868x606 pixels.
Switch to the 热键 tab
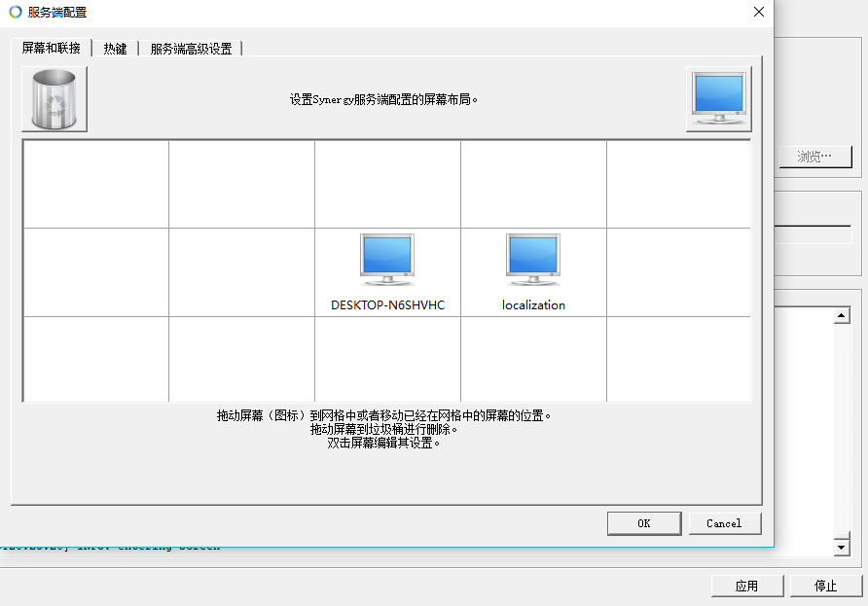pyautogui.click(x=115, y=48)
